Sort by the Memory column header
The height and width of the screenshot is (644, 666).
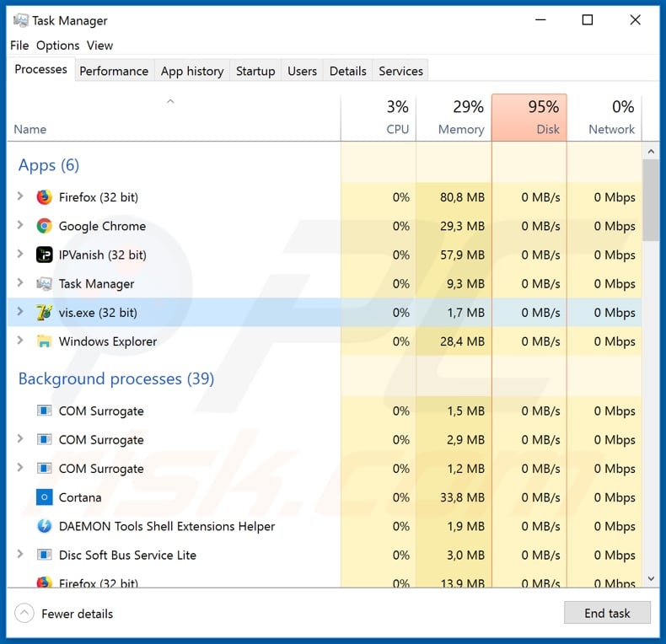(454, 118)
